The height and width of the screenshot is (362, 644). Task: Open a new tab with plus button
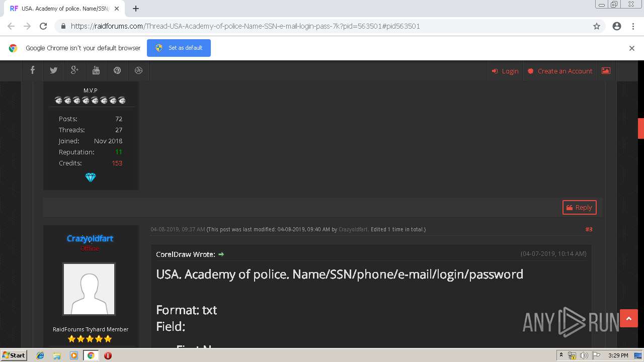pyautogui.click(x=136, y=9)
